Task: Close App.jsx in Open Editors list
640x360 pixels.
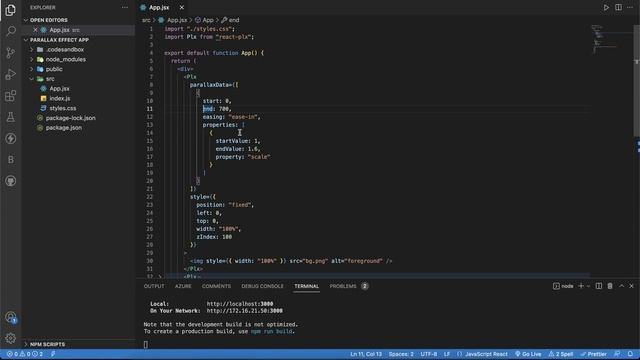Action: pos(36,30)
